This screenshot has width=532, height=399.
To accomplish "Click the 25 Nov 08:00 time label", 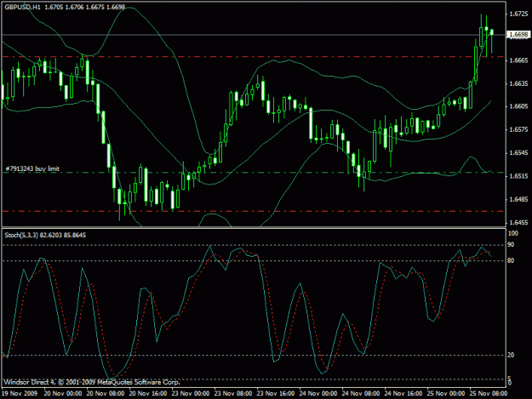I will pos(489,394).
